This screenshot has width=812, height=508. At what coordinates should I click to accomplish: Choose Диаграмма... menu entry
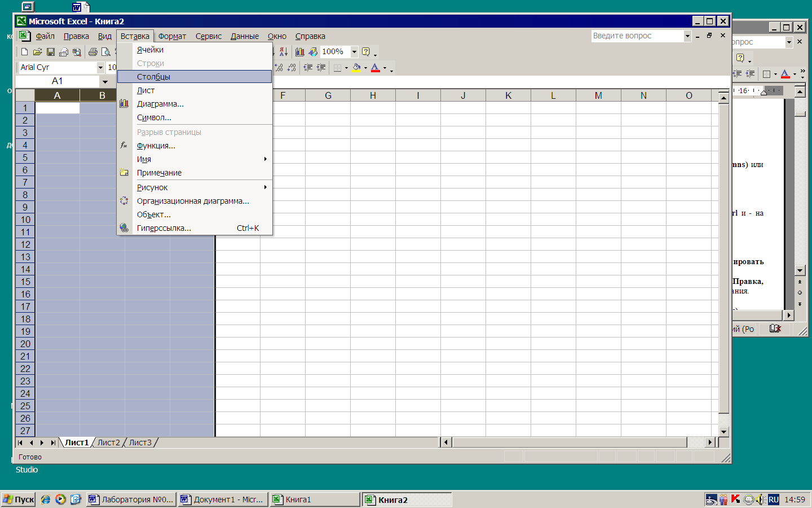tap(195, 104)
